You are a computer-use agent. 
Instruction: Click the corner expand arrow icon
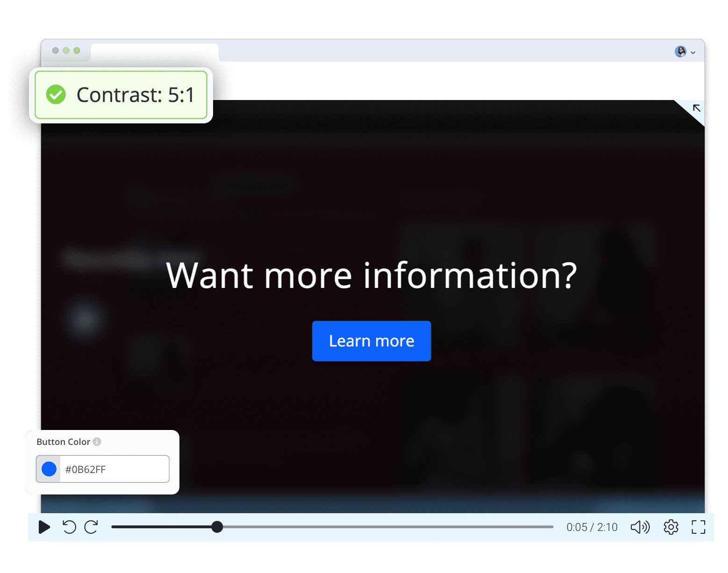pyautogui.click(x=696, y=108)
